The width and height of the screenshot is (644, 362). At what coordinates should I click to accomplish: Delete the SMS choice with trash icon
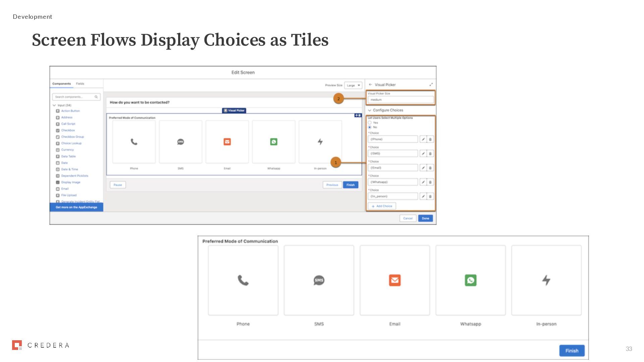pyautogui.click(x=430, y=154)
